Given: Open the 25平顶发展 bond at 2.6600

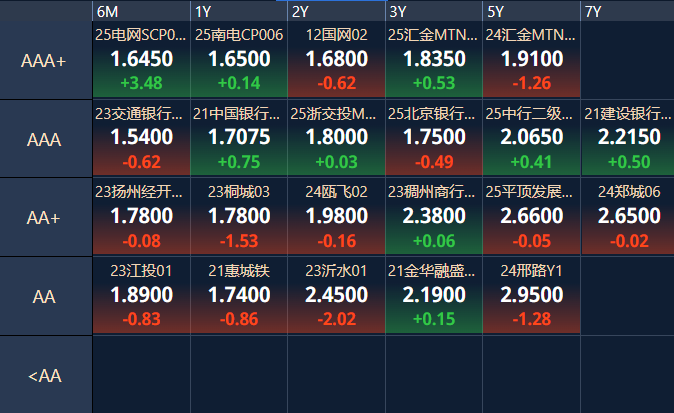Looking at the screenshot, I should [x=532, y=218].
